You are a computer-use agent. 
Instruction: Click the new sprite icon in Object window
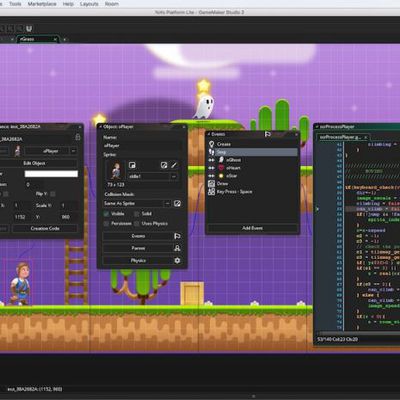pyautogui.click(x=132, y=165)
